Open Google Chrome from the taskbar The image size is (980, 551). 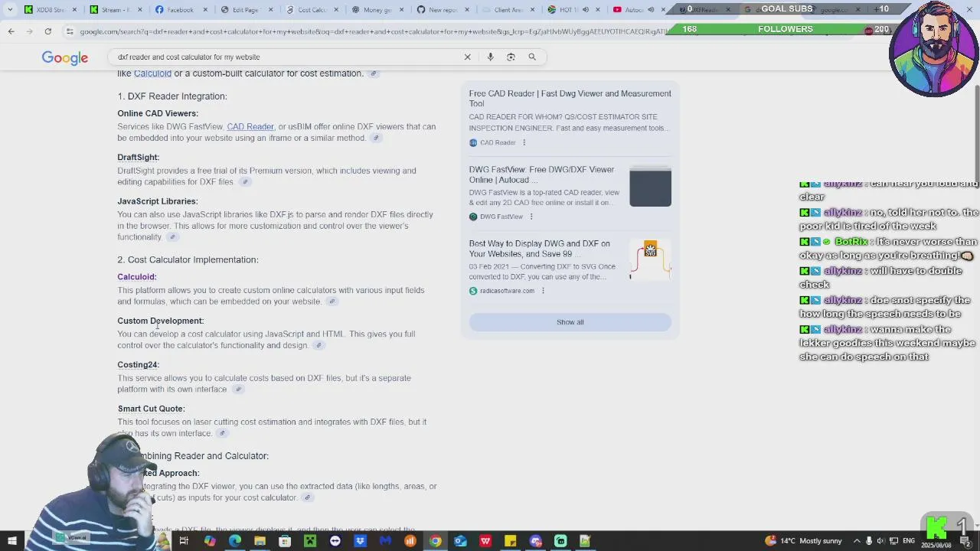coord(435,541)
